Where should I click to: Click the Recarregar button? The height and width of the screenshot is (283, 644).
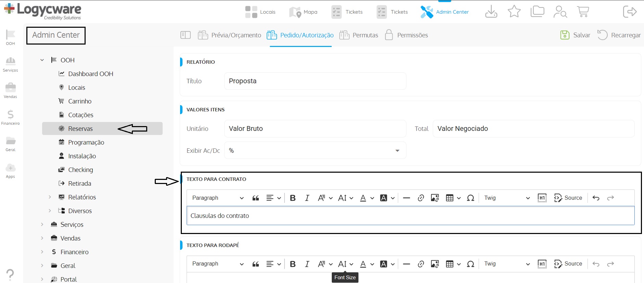(x=619, y=35)
